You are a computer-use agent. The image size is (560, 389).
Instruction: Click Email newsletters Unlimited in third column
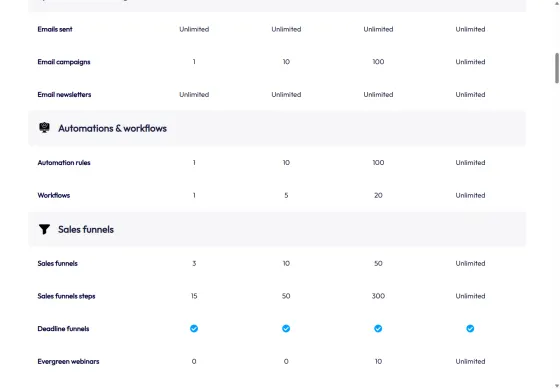coord(378,95)
